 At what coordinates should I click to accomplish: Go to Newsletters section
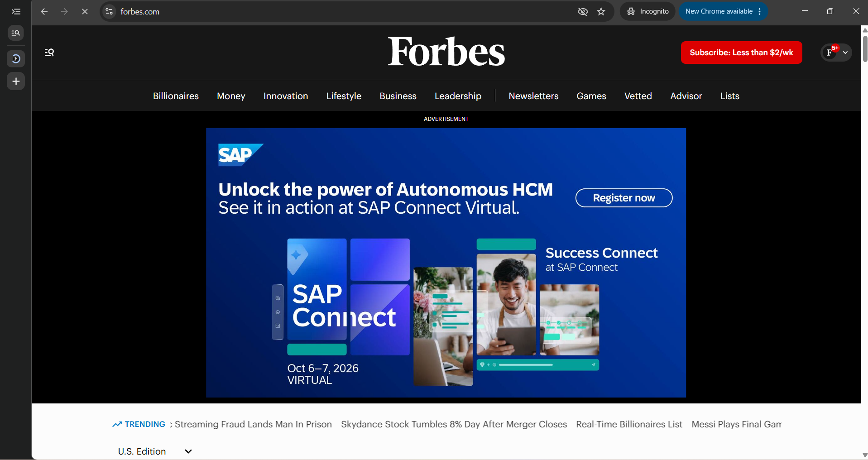[x=533, y=96]
